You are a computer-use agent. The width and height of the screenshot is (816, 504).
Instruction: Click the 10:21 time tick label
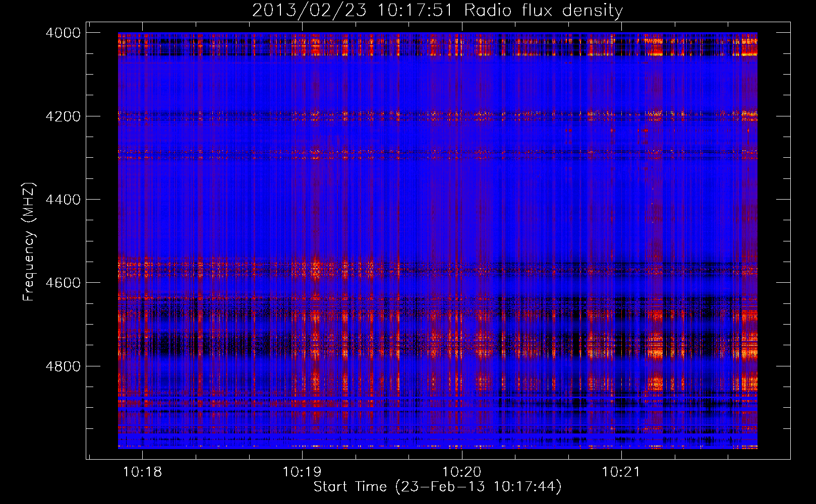(621, 472)
